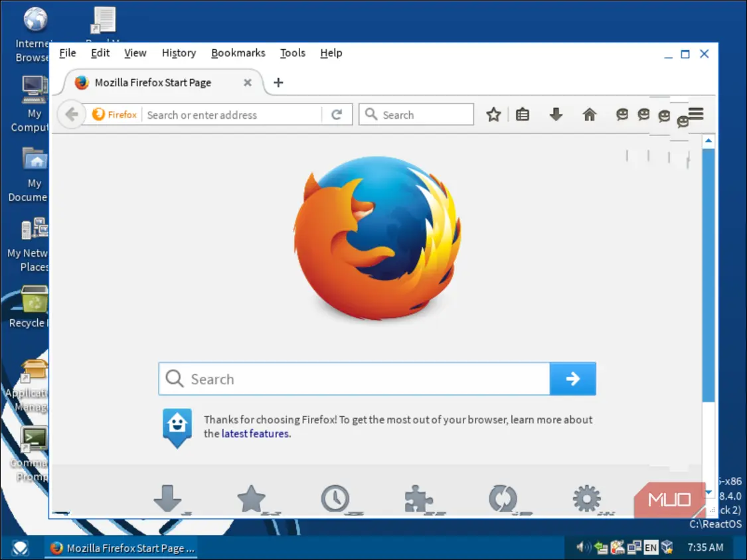
Task: Click the EN language indicator
Action: (x=651, y=547)
